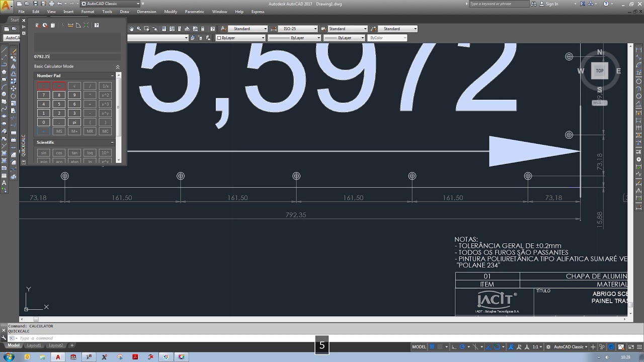Select the Polygon draw tool

coord(5,72)
